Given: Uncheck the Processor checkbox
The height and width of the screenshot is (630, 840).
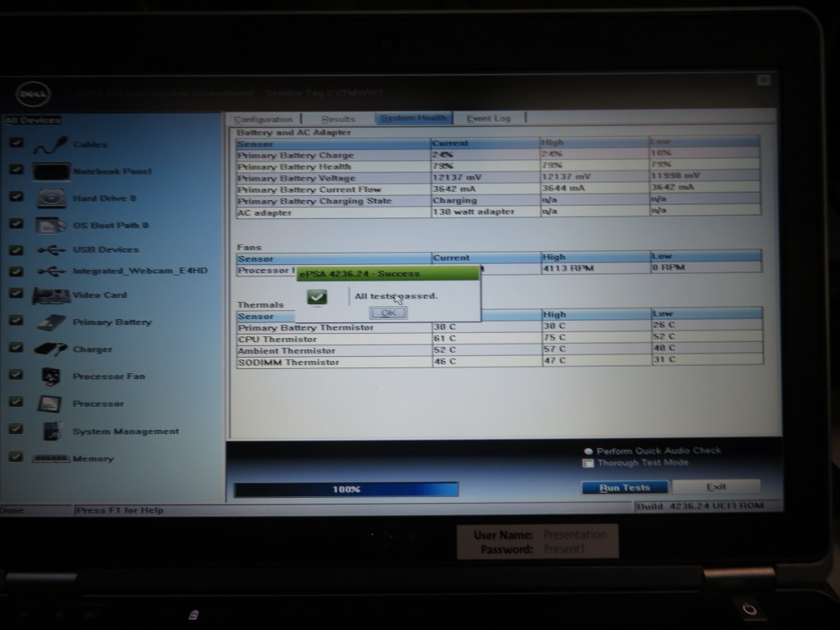Looking at the screenshot, I should [16, 402].
